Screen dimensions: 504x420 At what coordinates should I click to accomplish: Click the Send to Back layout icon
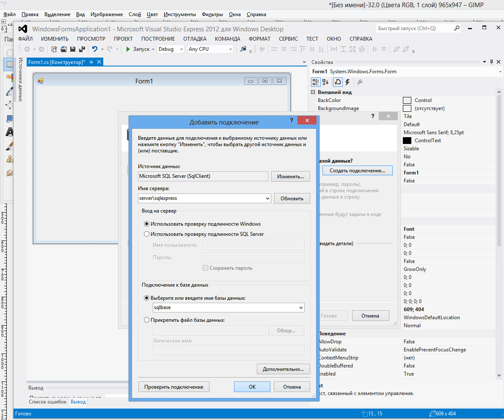[x=406, y=49]
